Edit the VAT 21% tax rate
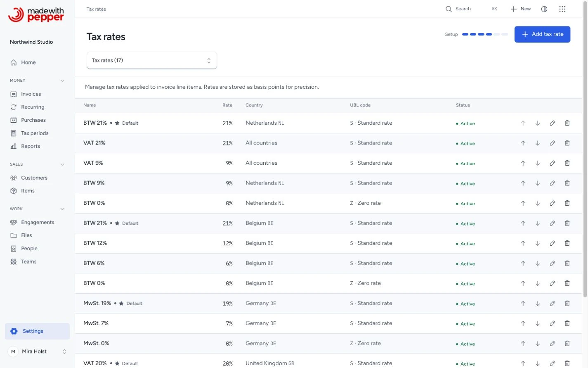588x368 pixels. pos(553,143)
